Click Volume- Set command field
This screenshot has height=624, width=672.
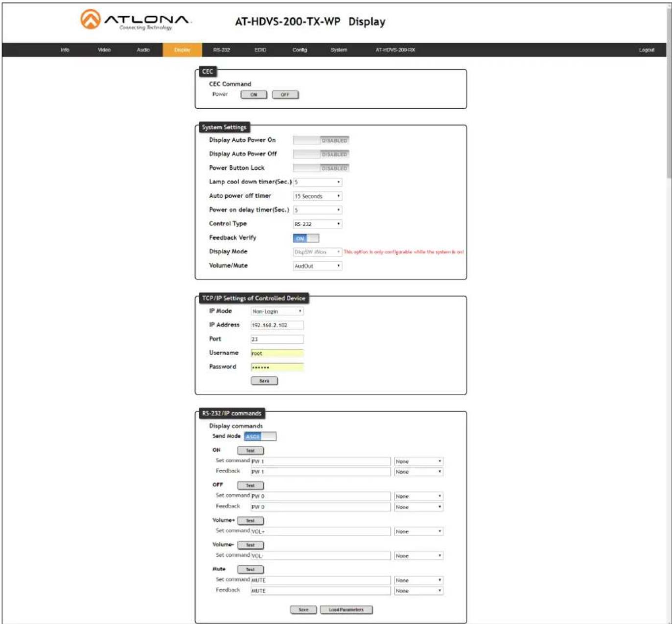pyautogui.click(x=321, y=556)
